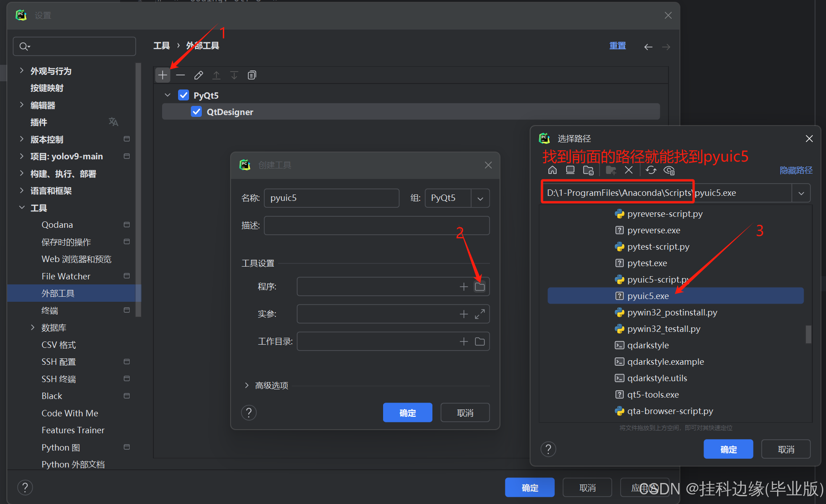Click the working directory browse folder icon
The height and width of the screenshot is (504, 826).
tap(480, 341)
